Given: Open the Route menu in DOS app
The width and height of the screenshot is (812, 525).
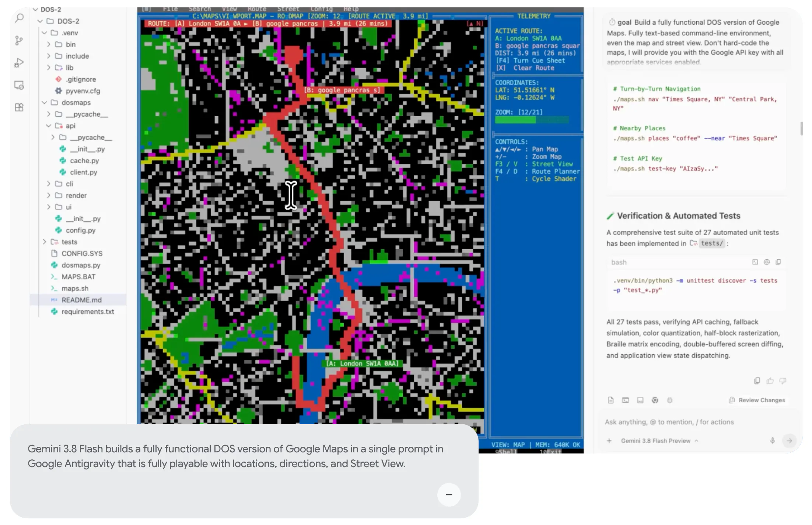Looking at the screenshot, I should coord(257,9).
